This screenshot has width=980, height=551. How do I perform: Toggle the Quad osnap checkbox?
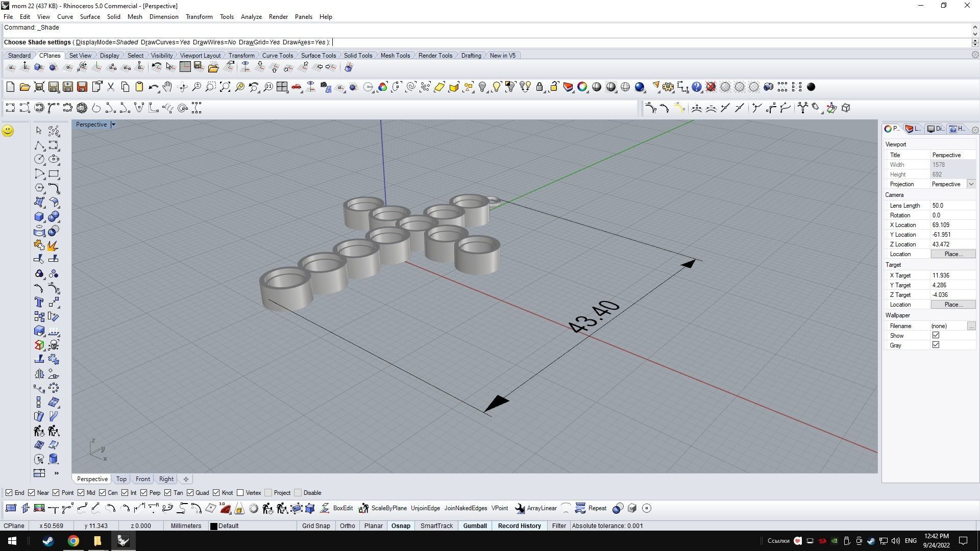click(x=190, y=493)
